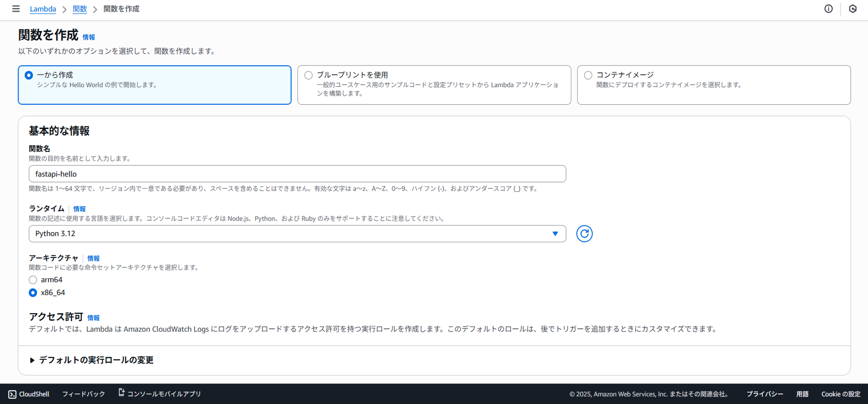Viewport: 868px width, 404px height.
Task: Go to Lambda breadcrumb link
Action: pyautogui.click(x=43, y=9)
